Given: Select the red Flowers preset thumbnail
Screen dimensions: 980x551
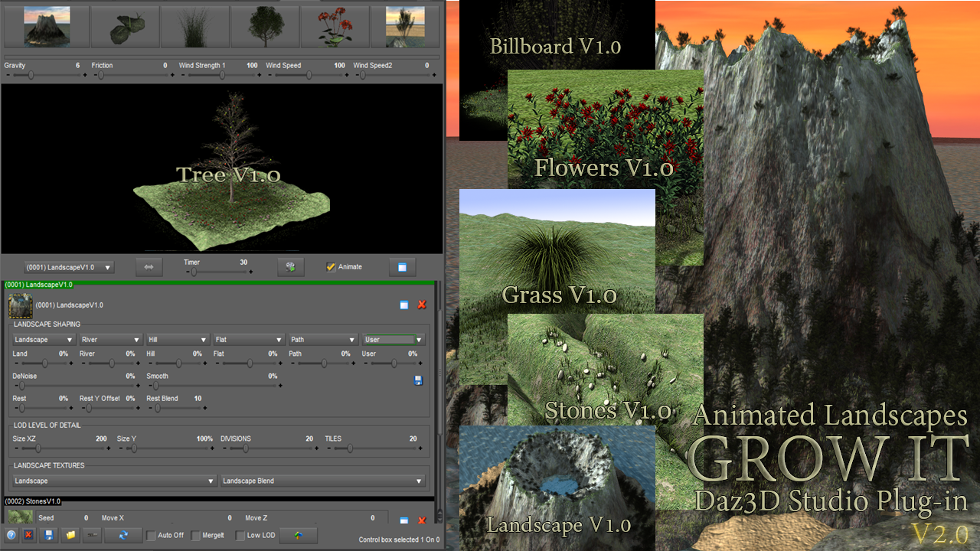Looking at the screenshot, I should 335,27.
